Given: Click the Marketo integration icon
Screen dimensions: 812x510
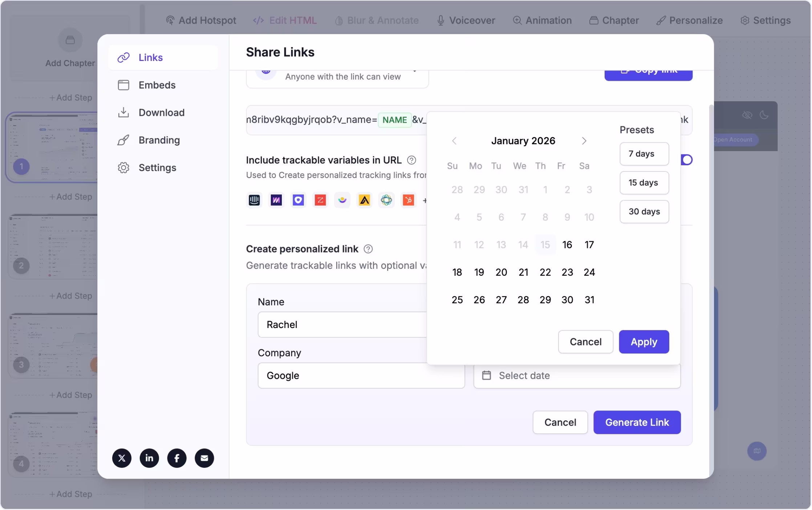Looking at the screenshot, I should 276,200.
